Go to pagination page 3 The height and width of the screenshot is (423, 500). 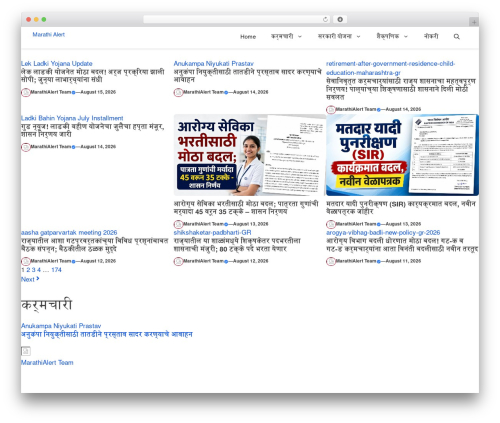pyautogui.click(x=34, y=270)
